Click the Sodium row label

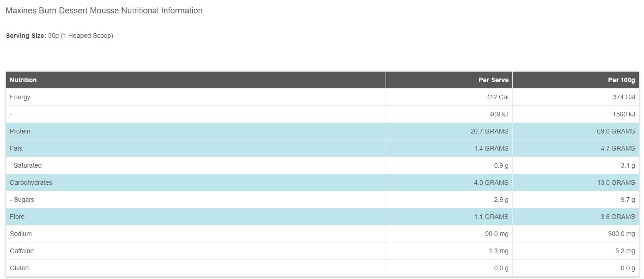pos(21,234)
